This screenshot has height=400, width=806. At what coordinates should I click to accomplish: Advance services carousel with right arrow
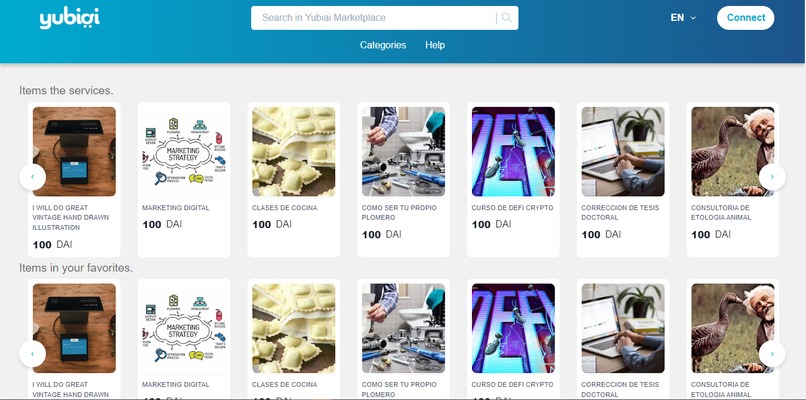[772, 177]
